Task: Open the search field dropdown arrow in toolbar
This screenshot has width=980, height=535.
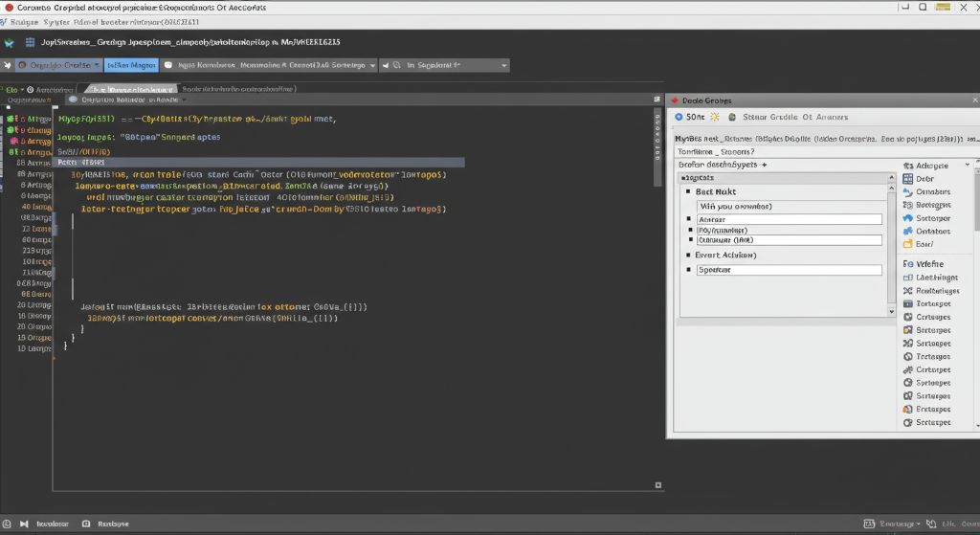Action: click(x=503, y=66)
